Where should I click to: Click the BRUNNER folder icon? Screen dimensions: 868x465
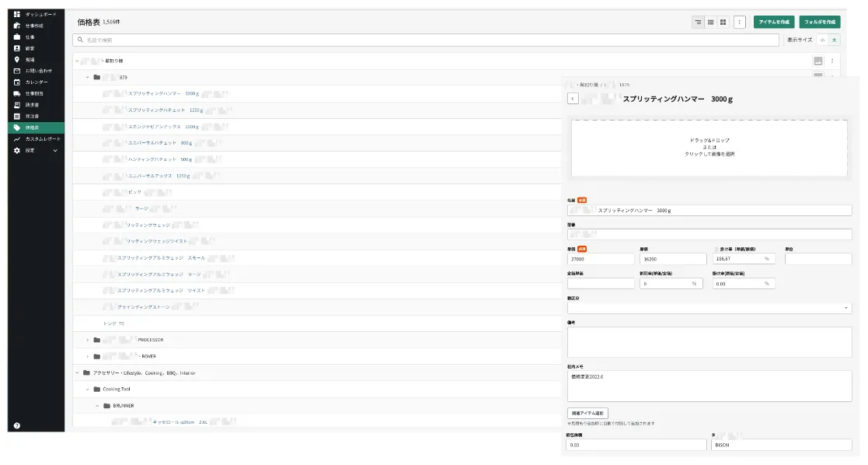(106, 406)
